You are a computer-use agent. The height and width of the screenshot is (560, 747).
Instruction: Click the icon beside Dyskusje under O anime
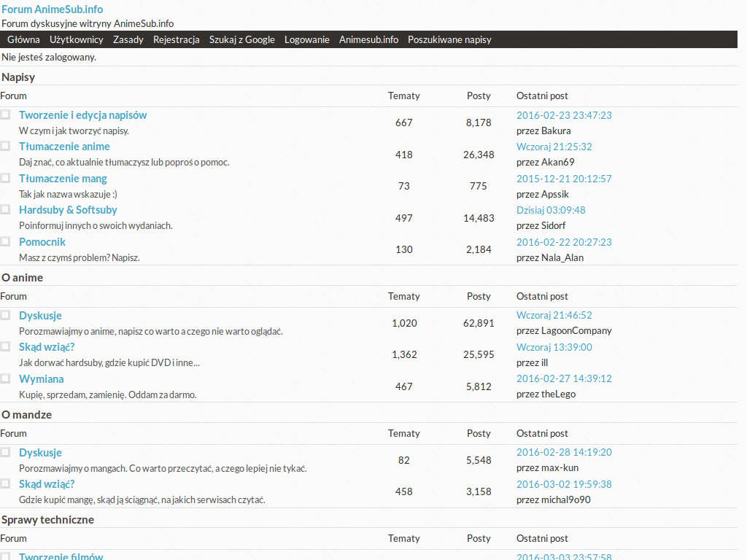coord(5,315)
